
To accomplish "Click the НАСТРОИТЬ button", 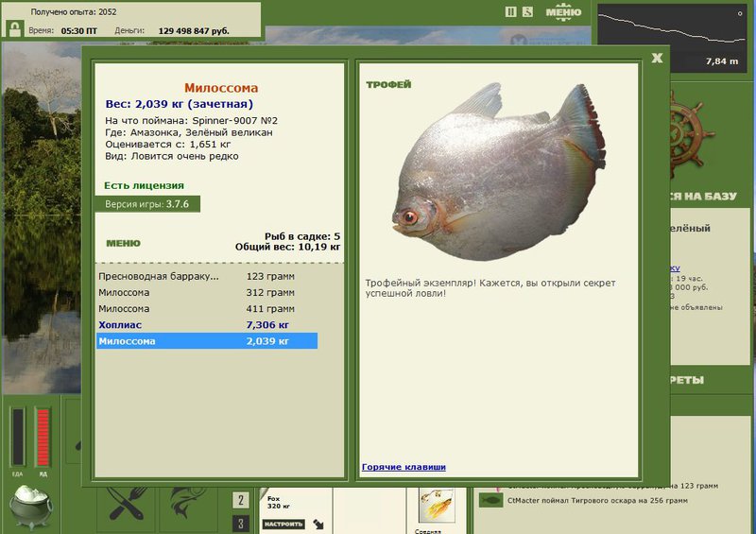I will [x=283, y=524].
